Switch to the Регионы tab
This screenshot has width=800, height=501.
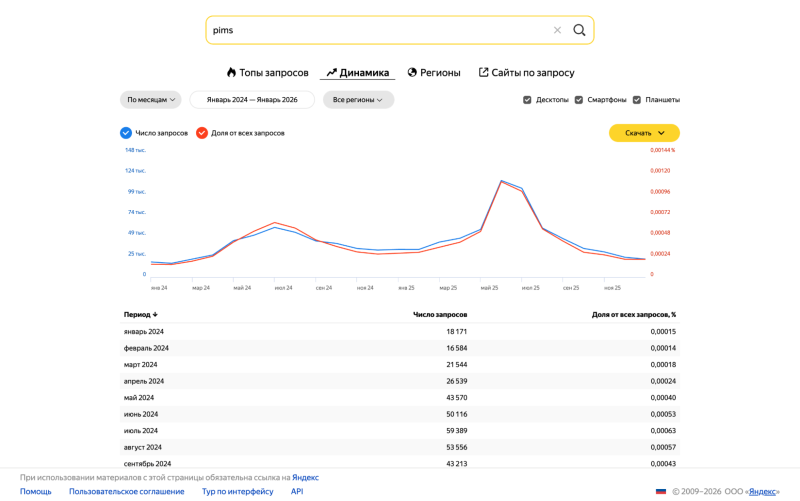coord(434,72)
